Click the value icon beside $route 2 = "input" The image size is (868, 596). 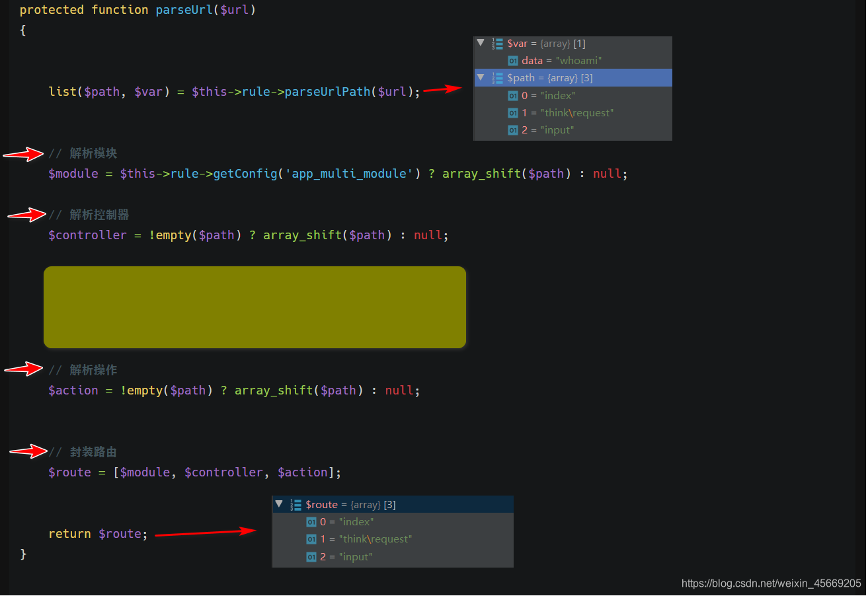[311, 557]
